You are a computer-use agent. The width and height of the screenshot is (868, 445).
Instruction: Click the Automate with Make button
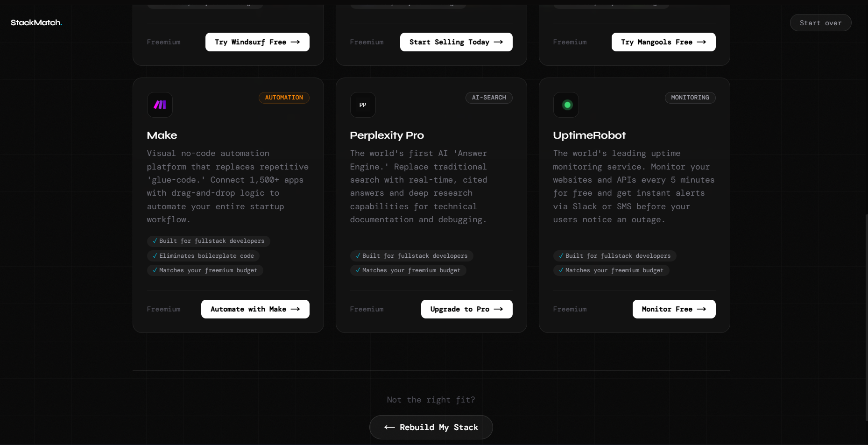[x=255, y=309]
